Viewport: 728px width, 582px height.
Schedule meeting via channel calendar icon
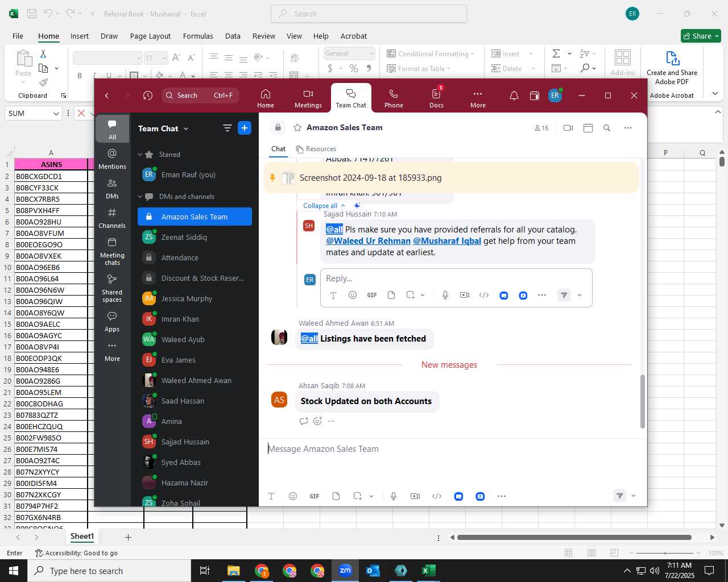588,128
